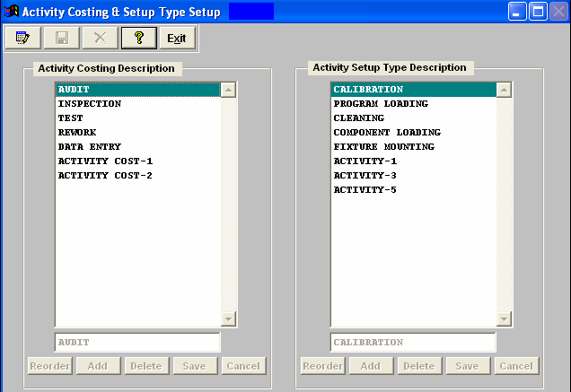This screenshot has width=571, height=392.
Task: Select COMPONENT LOADING in setup list
Action: point(414,133)
